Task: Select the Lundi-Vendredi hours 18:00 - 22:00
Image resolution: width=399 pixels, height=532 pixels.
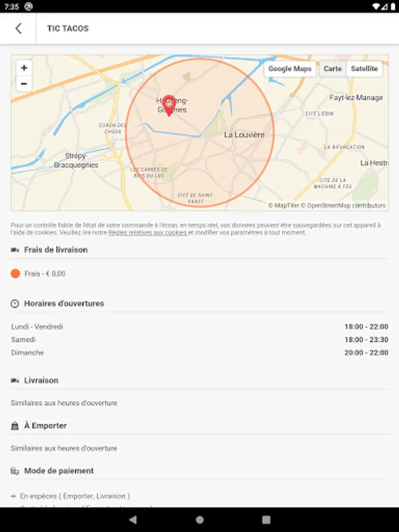Action: 366,327
